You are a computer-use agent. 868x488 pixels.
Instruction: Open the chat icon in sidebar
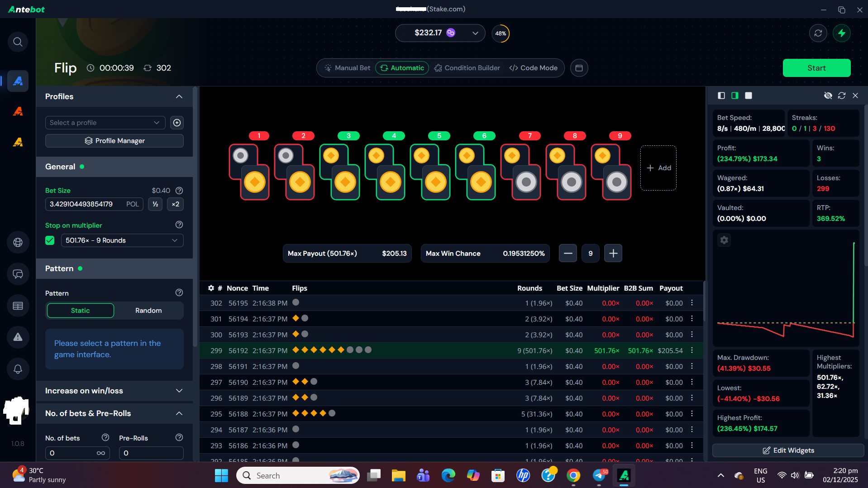(x=18, y=274)
